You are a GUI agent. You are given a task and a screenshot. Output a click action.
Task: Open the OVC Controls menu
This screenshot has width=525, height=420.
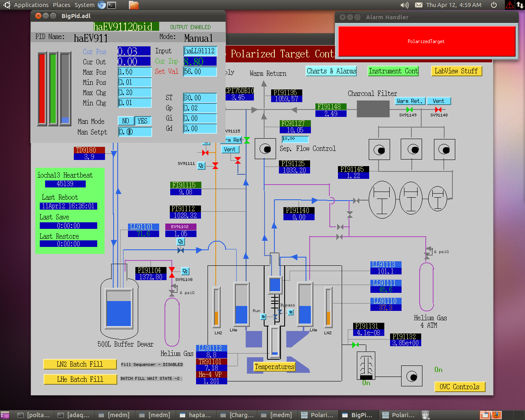point(459,387)
